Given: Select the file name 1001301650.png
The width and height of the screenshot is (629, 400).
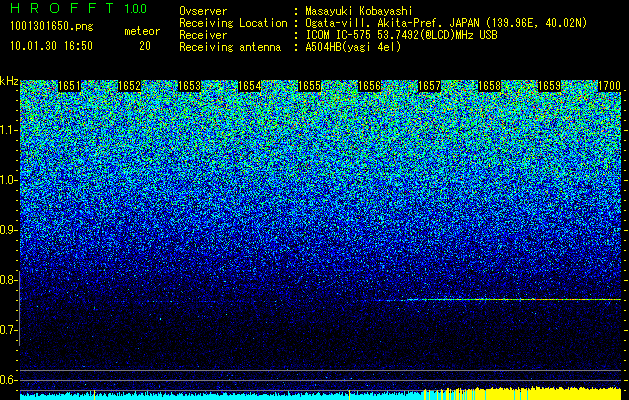Looking at the screenshot, I should pyautogui.click(x=52, y=27).
